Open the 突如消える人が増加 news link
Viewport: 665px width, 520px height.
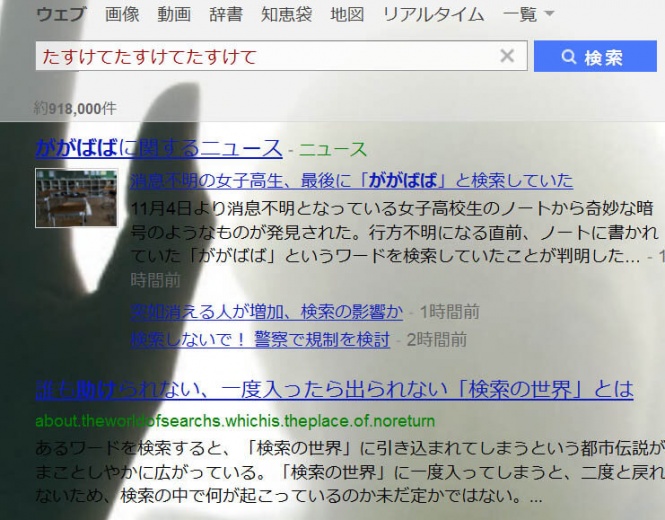(266, 312)
